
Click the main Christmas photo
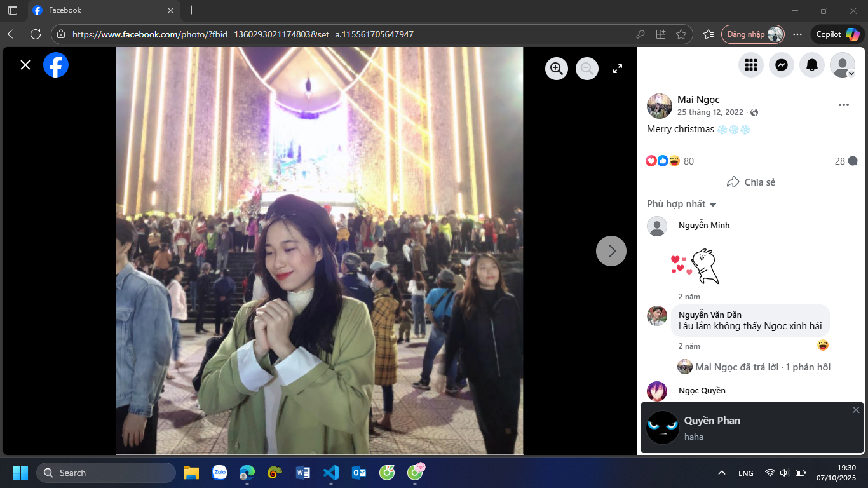pos(319,251)
